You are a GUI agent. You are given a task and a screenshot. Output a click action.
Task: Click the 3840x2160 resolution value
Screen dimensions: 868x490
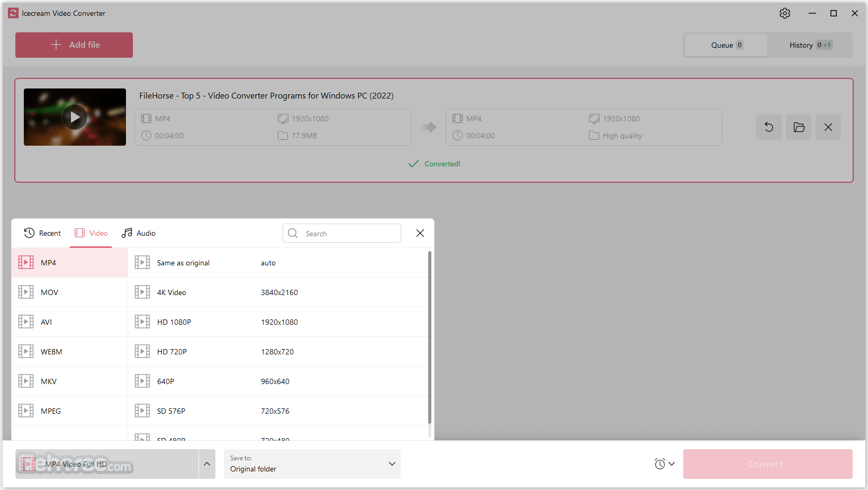pos(279,292)
